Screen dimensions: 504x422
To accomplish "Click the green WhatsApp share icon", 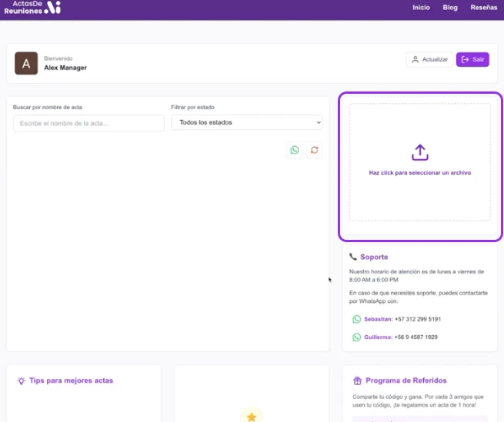I will coord(294,150).
